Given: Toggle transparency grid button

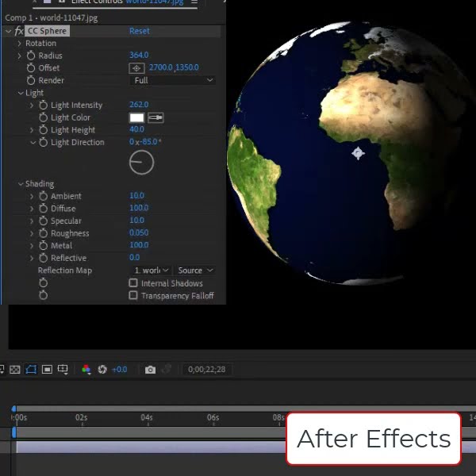Looking at the screenshot, I should (15, 370).
